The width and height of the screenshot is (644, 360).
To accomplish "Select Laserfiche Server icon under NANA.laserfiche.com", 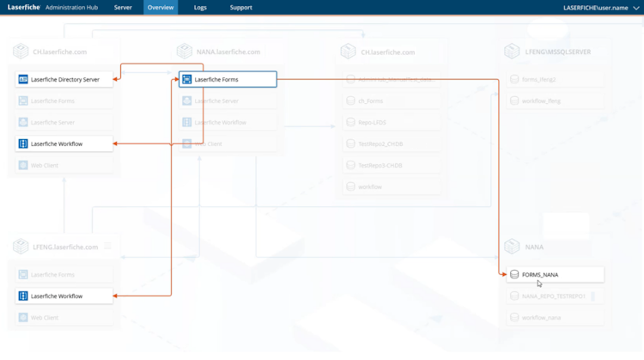I will coord(187,101).
